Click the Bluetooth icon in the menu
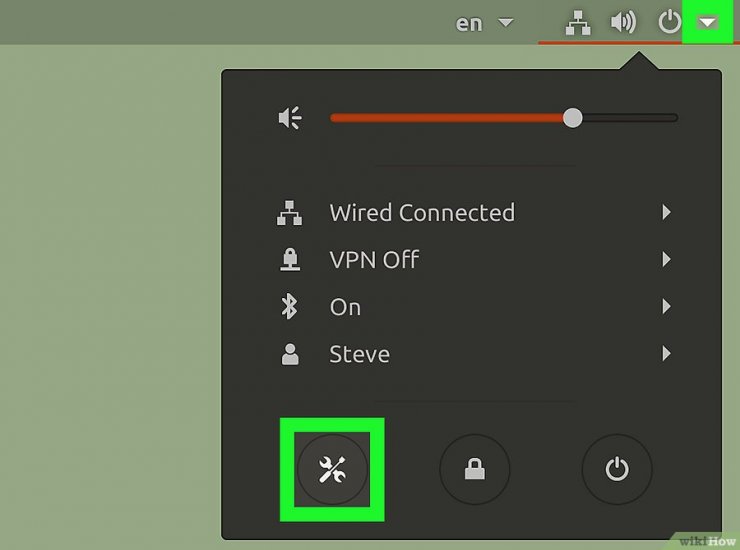Screen dimensions: 740x550 tap(289, 306)
